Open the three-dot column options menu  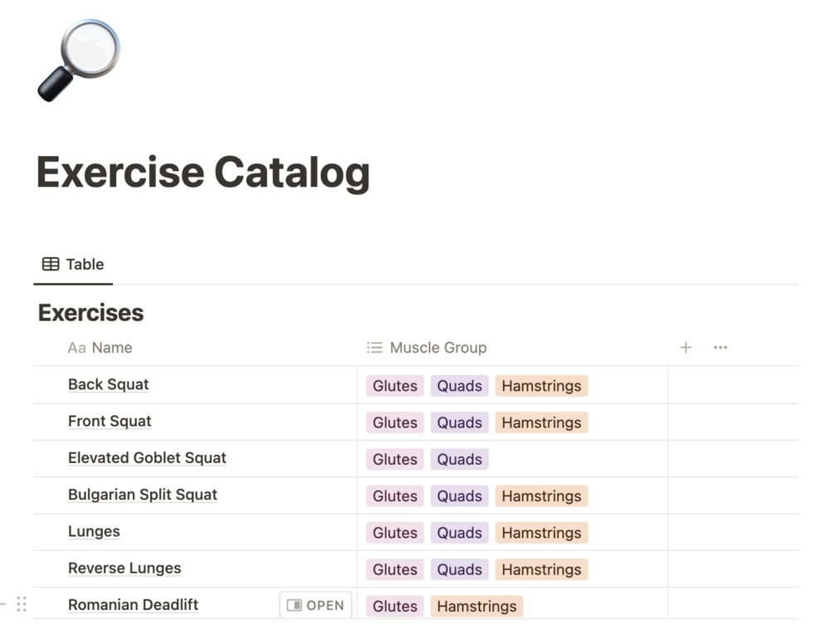tap(720, 348)
